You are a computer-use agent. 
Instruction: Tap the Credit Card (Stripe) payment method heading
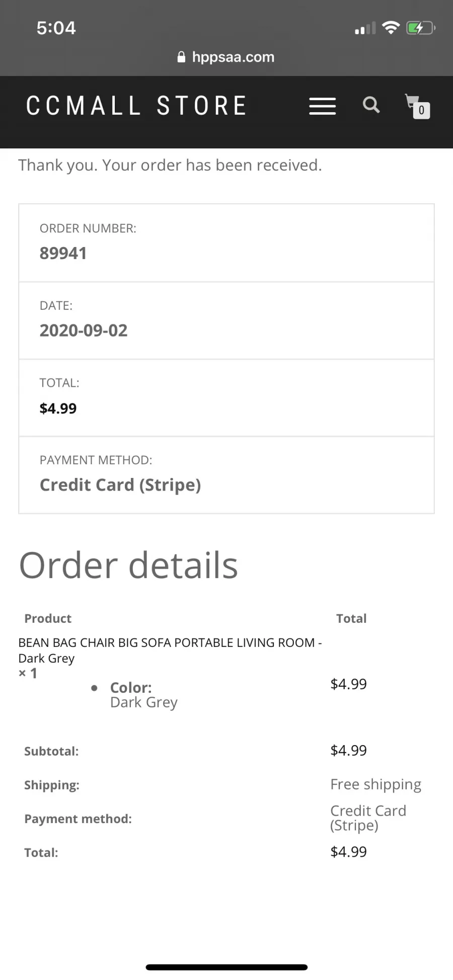(x=120, y=485)
